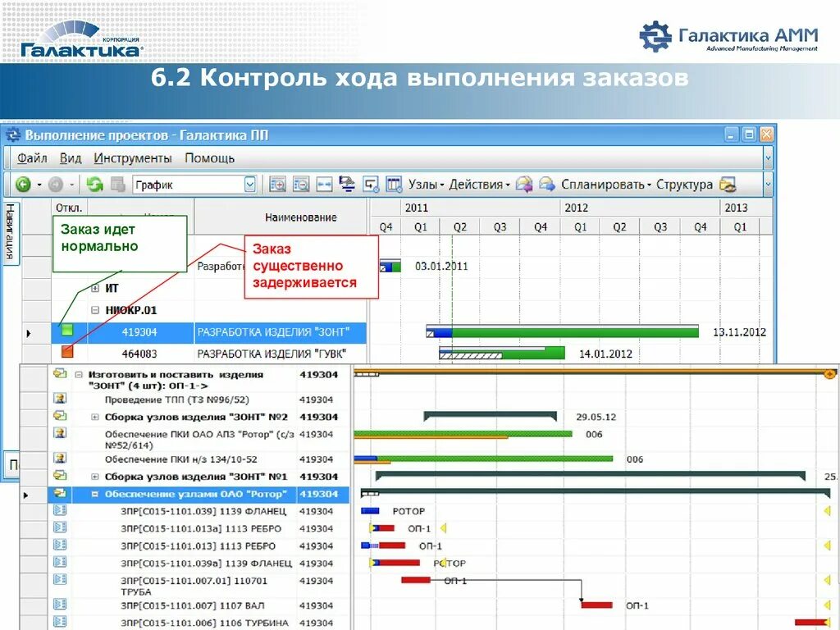This screenshot has width=840, height=630.
Task: Refresh the view with green arrows icon
Action: tap(94, 185)
